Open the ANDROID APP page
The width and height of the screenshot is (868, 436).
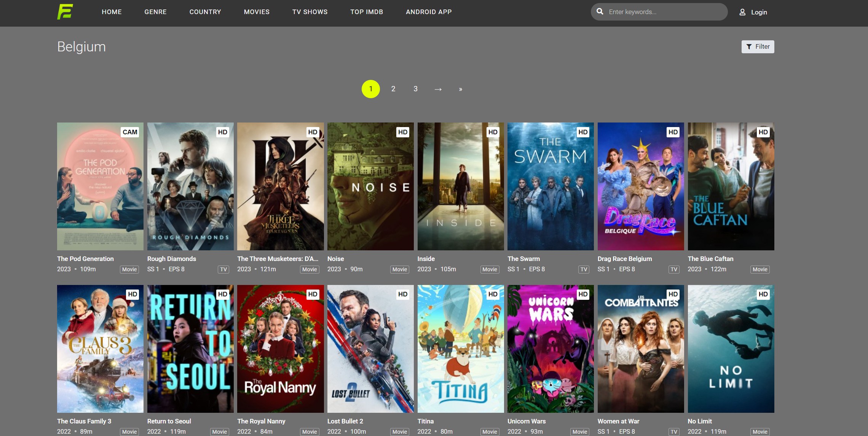click(x=429, y=12)
